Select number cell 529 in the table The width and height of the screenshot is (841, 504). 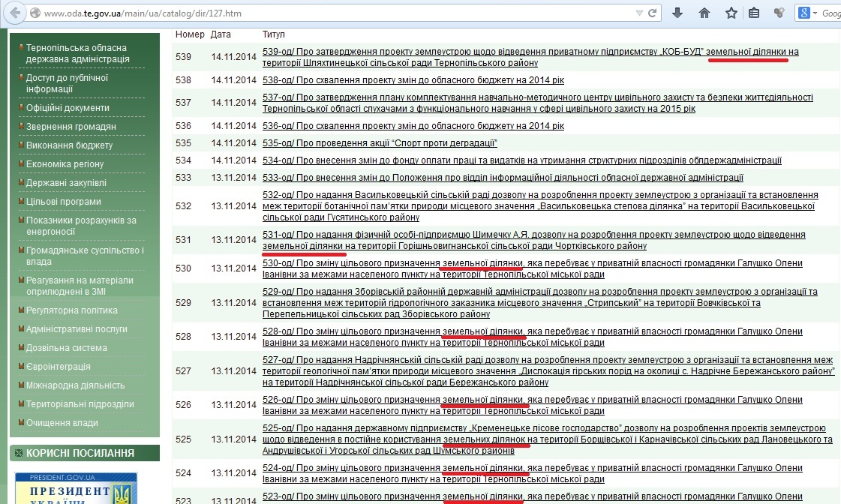184,303
